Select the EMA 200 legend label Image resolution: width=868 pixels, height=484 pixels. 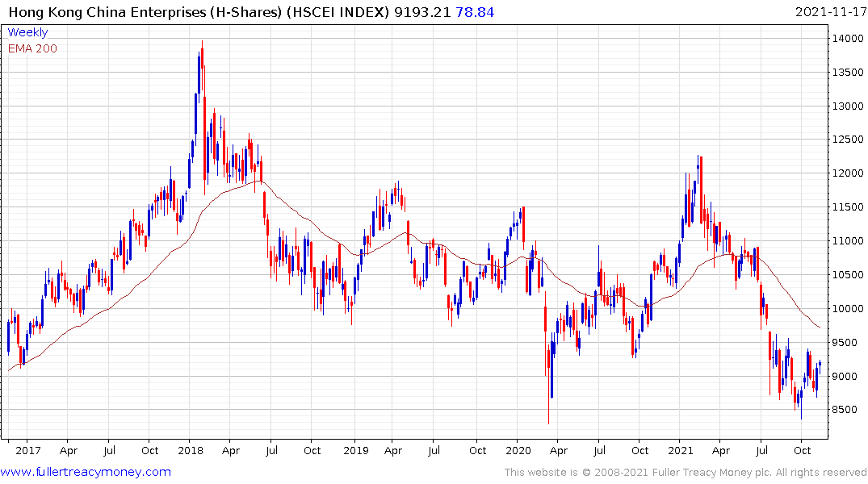point(32,48)
